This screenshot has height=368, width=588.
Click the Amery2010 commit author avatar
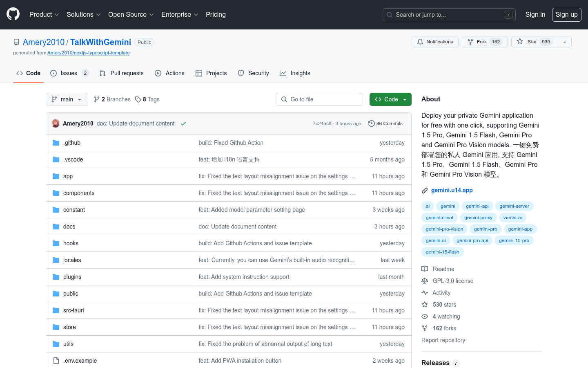[x=56, y=123]
